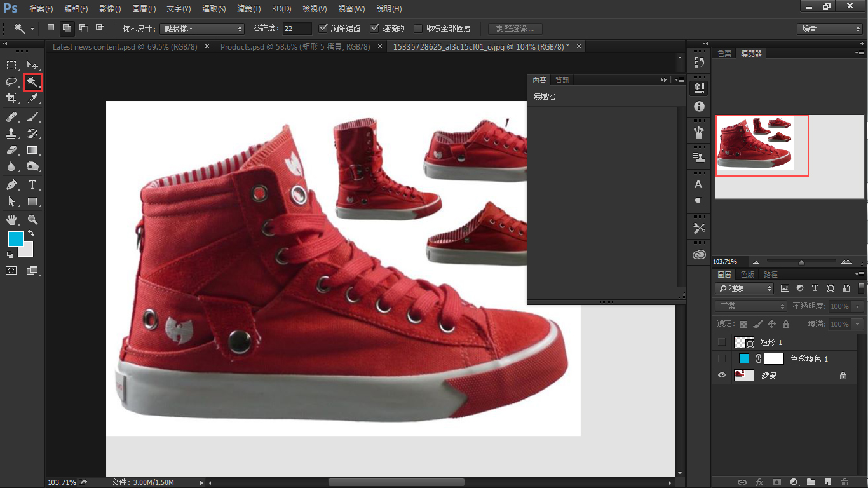The image size is (868, 488).
Task: Select the Blur tool
Action: [11, 166]
